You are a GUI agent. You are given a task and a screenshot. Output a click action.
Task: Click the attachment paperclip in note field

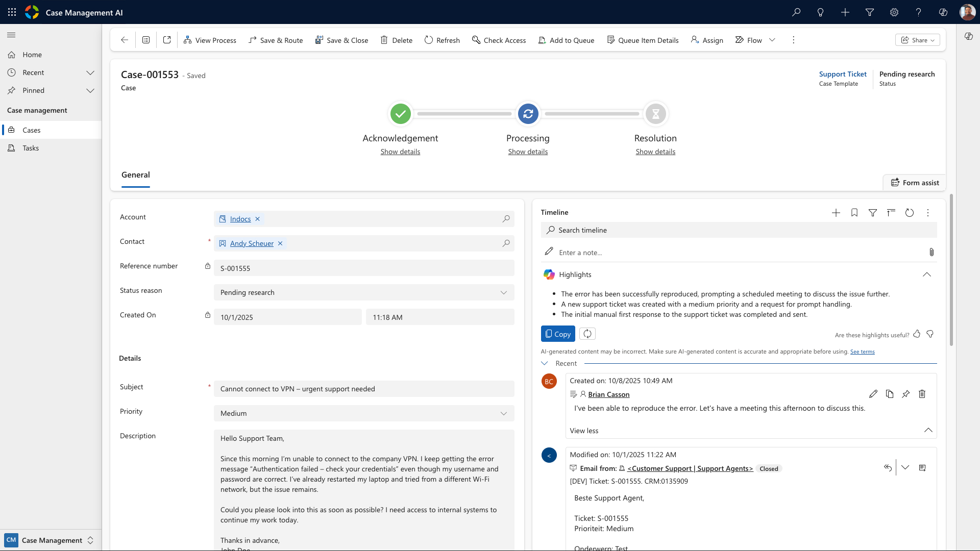point(932,252)
